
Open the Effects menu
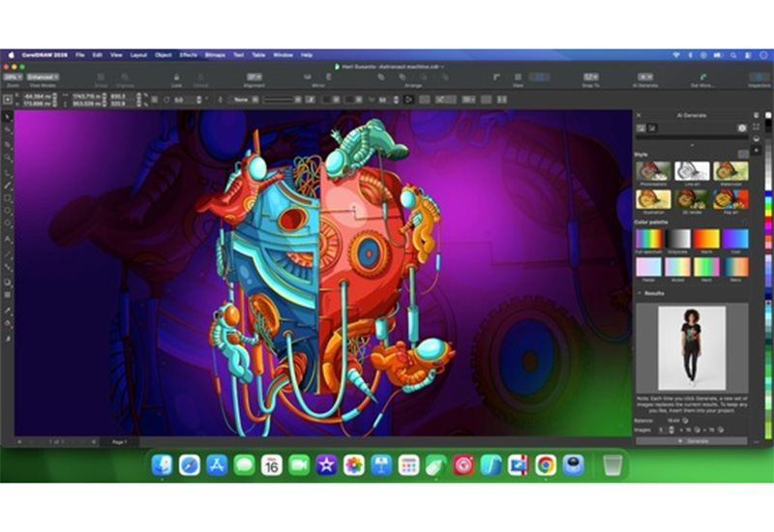(x=188, y=55)
